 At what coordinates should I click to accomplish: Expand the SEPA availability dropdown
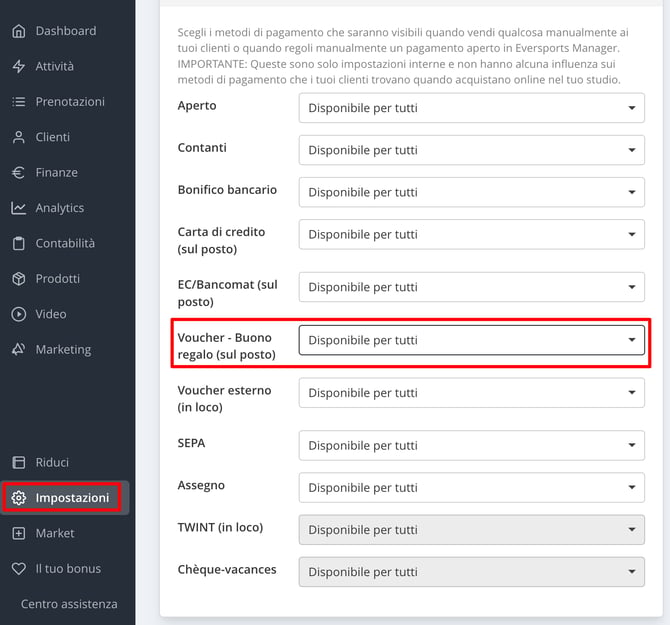click(x=471, y=445)
